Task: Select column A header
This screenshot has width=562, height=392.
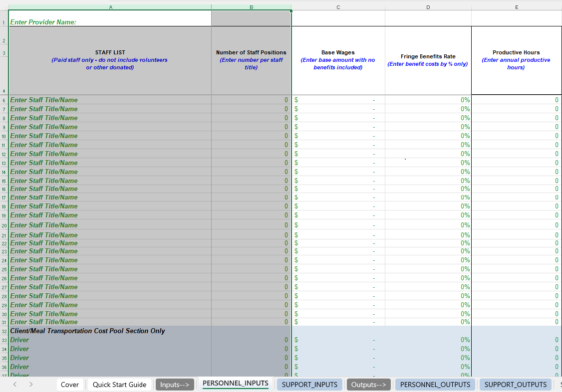Action: 110,7
